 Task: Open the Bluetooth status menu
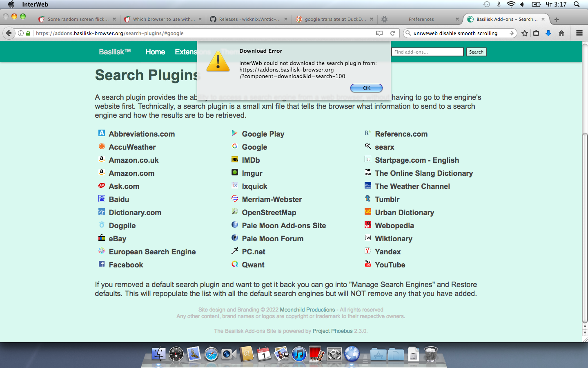499,4
